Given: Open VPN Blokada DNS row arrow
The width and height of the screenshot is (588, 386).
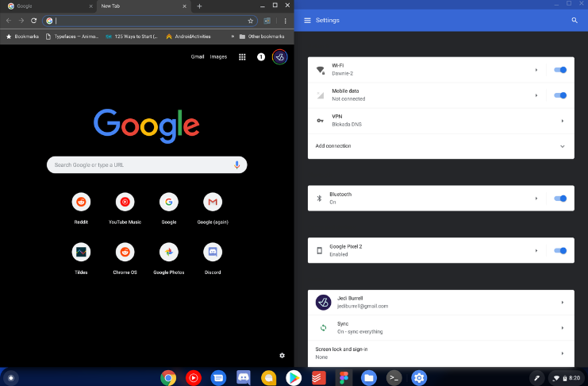Looking at the screenshot, I should pyautogui.click(x=562, y=121).
